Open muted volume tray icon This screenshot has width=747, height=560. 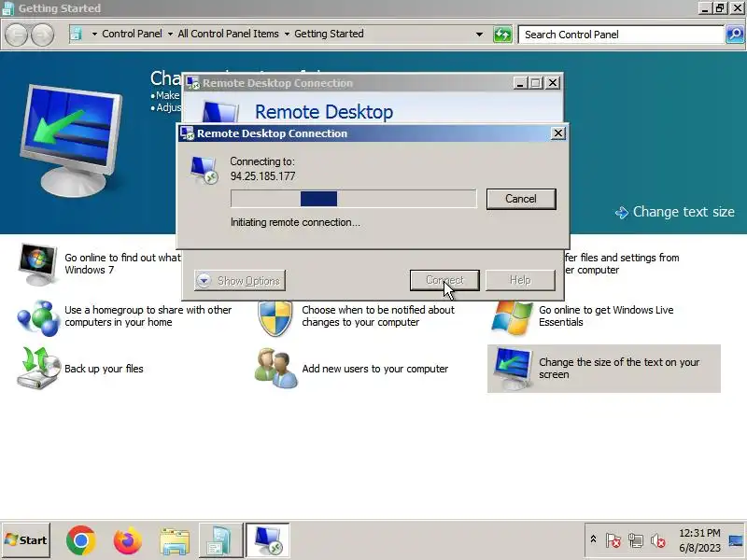point(658,540)
